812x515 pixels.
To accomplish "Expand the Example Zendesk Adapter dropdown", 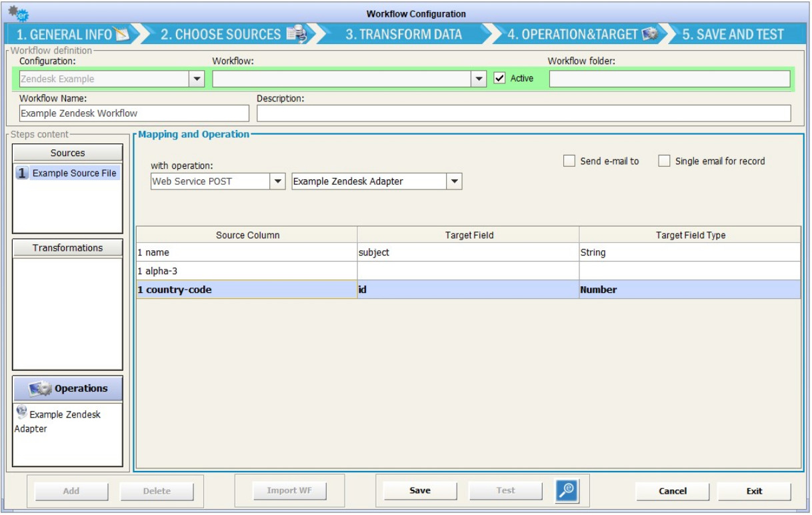I will (454, 181).
